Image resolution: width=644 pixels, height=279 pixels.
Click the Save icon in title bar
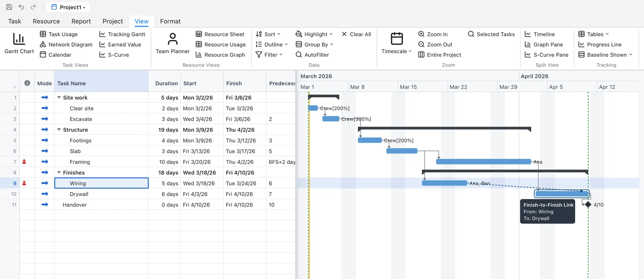(9, 7)
